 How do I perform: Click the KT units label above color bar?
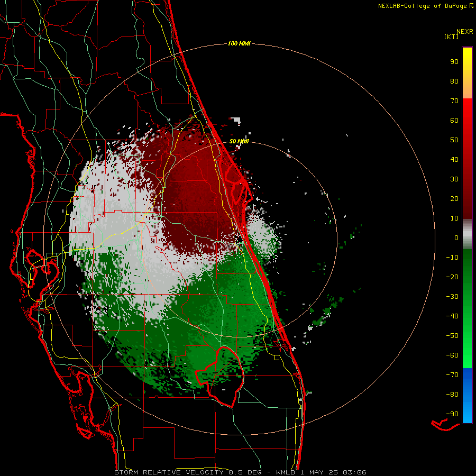pos(452,36)
